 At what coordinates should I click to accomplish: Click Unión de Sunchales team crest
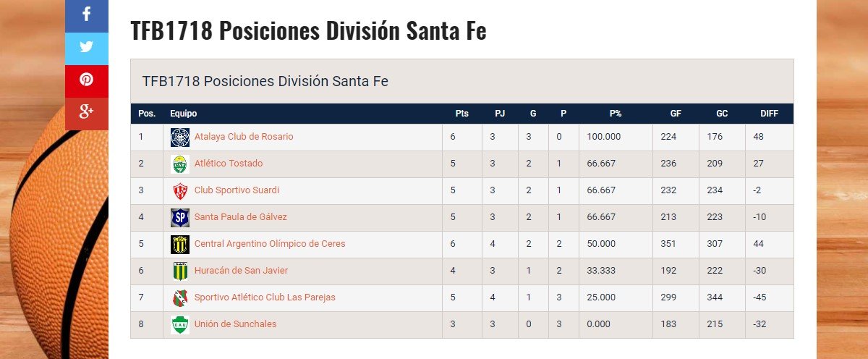coord(179,324)
